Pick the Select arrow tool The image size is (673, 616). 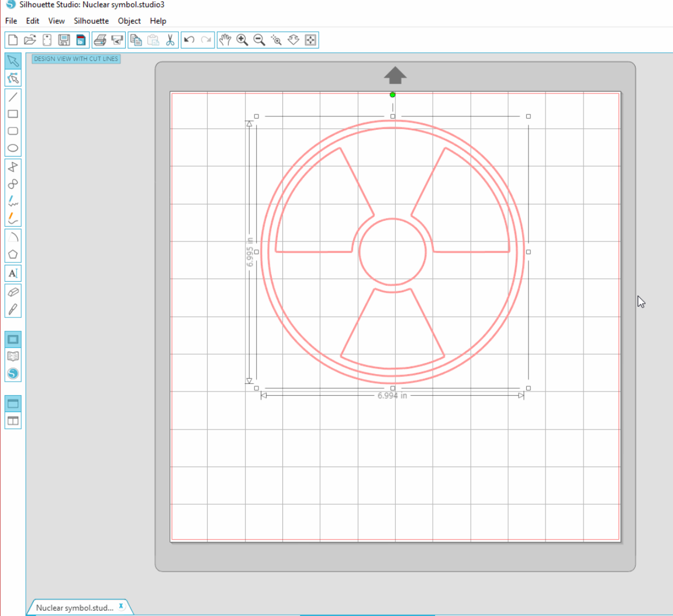(13, 60)
